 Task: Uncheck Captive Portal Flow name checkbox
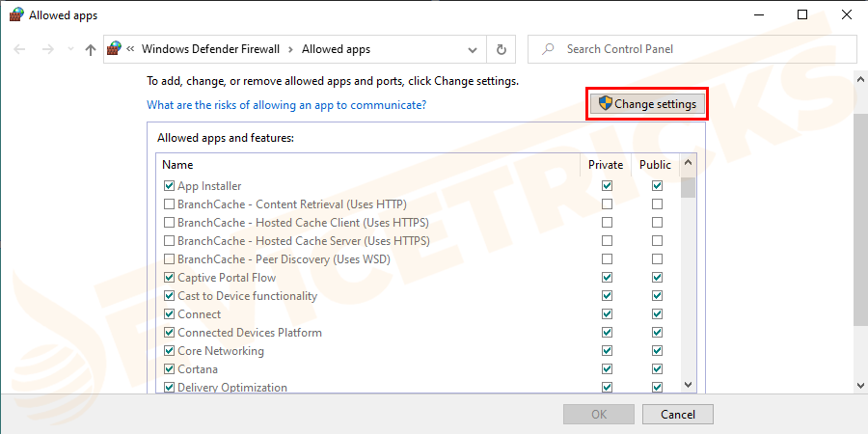click(x=170, y=278)
